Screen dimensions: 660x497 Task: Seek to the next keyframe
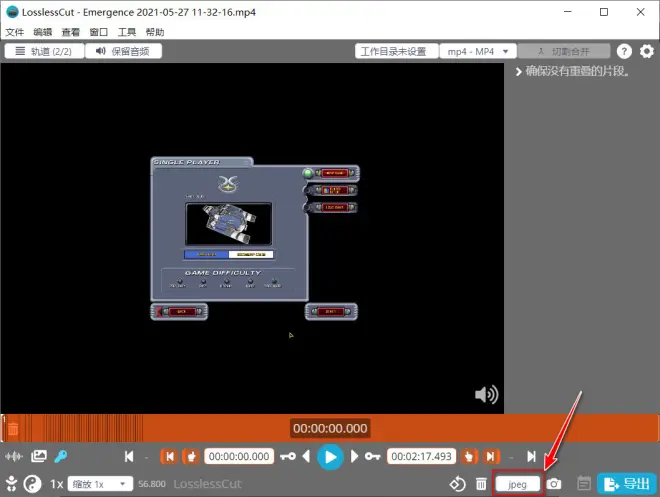373,457
